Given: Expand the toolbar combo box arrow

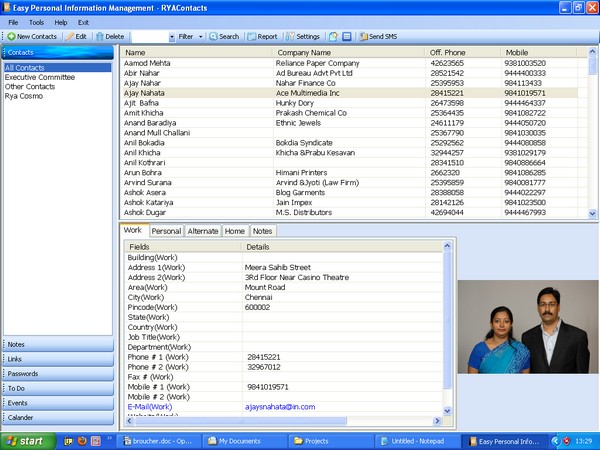Looking at the screenshot, I should [172, 37].
